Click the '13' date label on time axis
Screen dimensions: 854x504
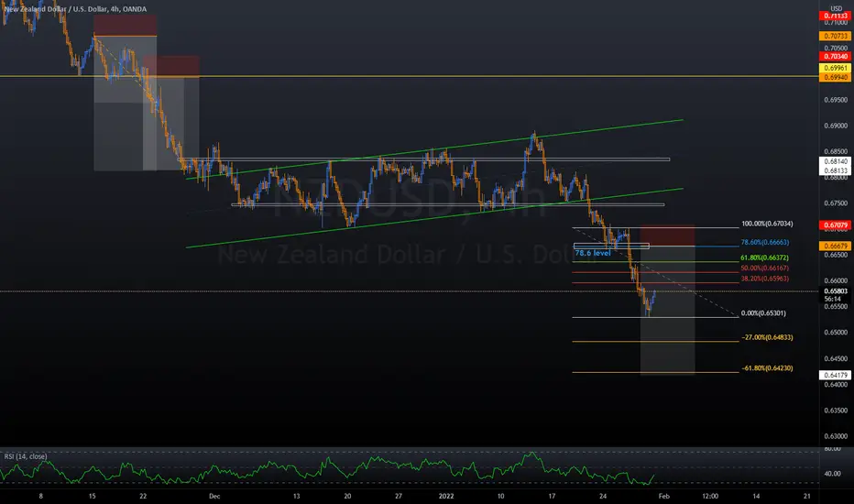[x=296, y=496]
